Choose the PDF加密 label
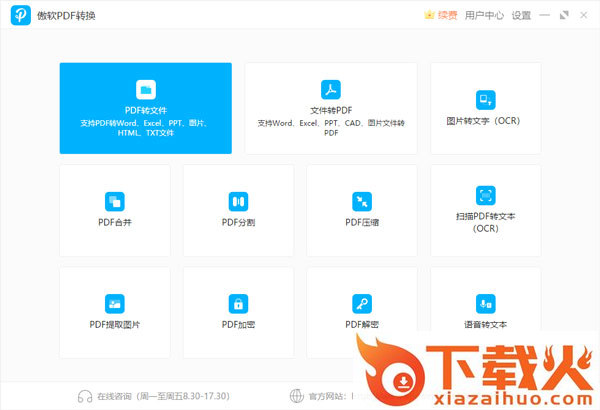600x410 pixels. point(238,325)
